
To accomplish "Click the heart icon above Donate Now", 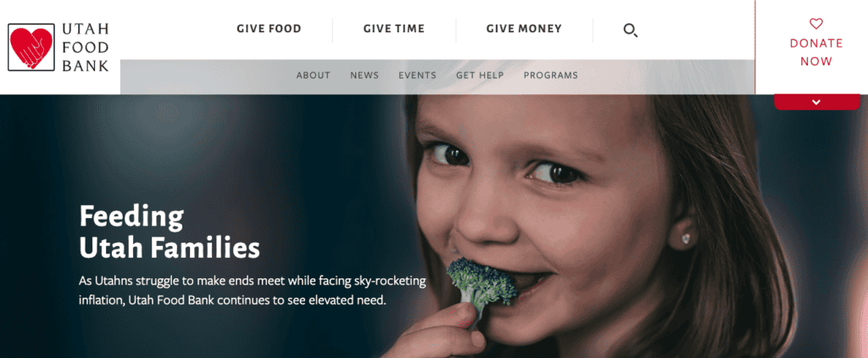I will pyautogui.click(x=816, y=24).
